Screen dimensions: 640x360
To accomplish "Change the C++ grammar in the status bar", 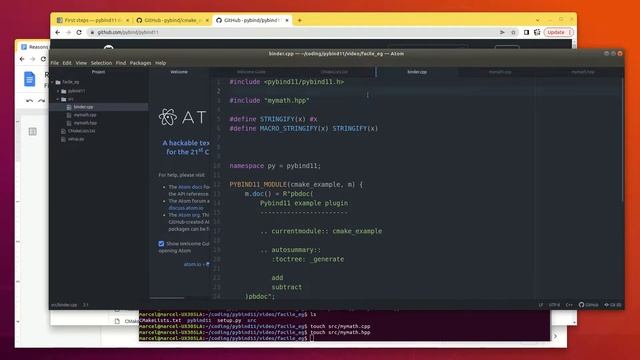I will click(569, 305).
